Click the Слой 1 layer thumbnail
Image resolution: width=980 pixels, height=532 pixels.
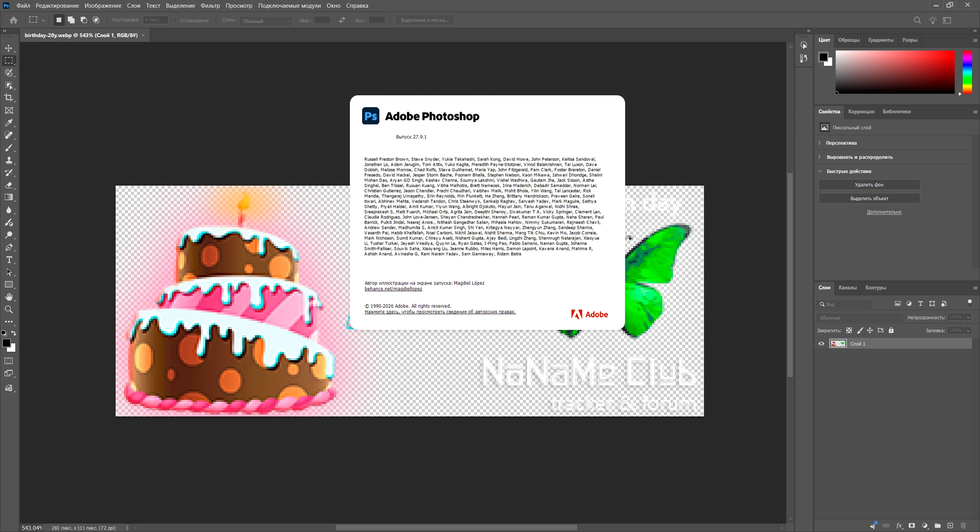pyautogui.click(x=838, y=344)
